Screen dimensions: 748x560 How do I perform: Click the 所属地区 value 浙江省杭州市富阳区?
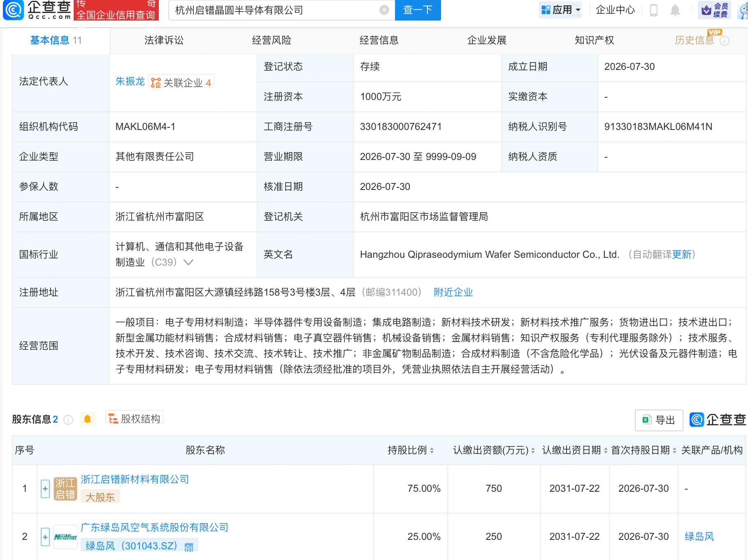click(x=160, y=217)
